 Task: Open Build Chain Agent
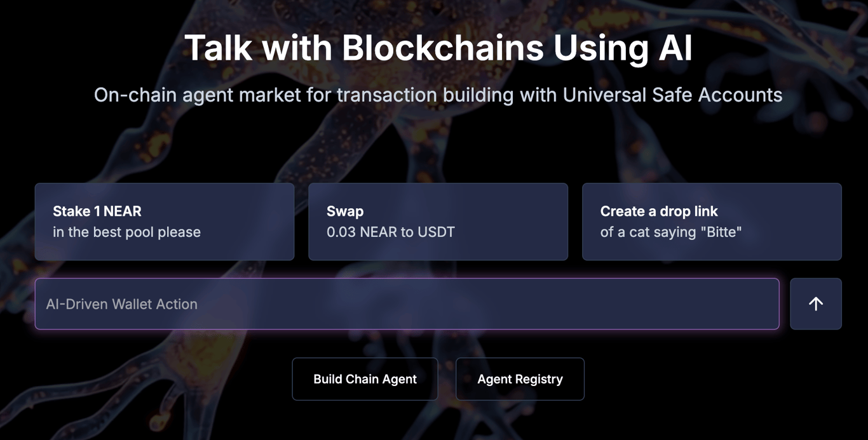pyautogui.click(x=365, y=379)
